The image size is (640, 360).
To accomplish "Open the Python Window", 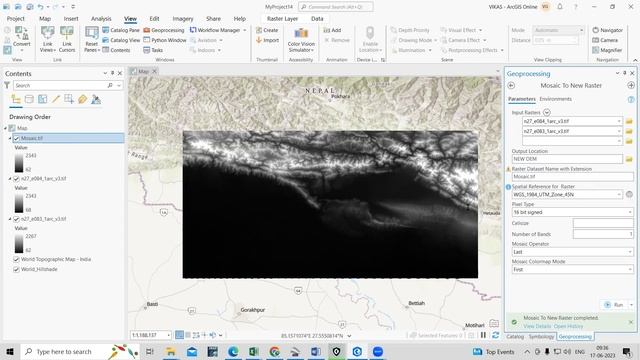I will (165, 40).
